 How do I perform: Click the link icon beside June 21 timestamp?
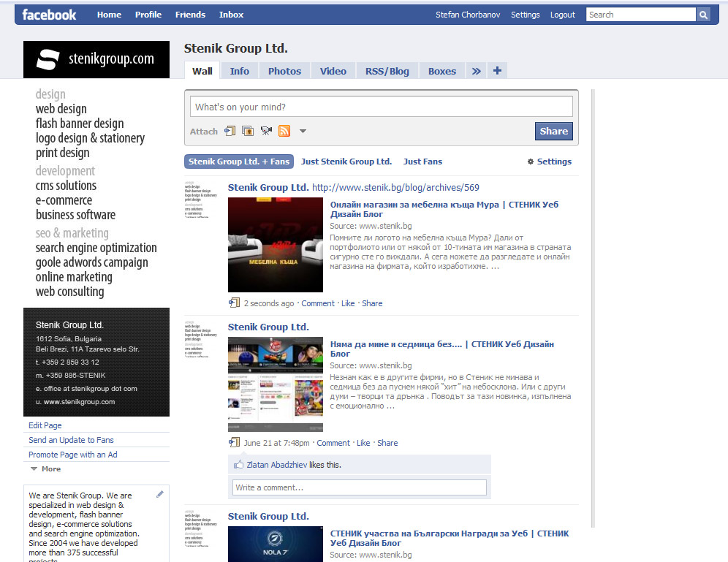235,443
